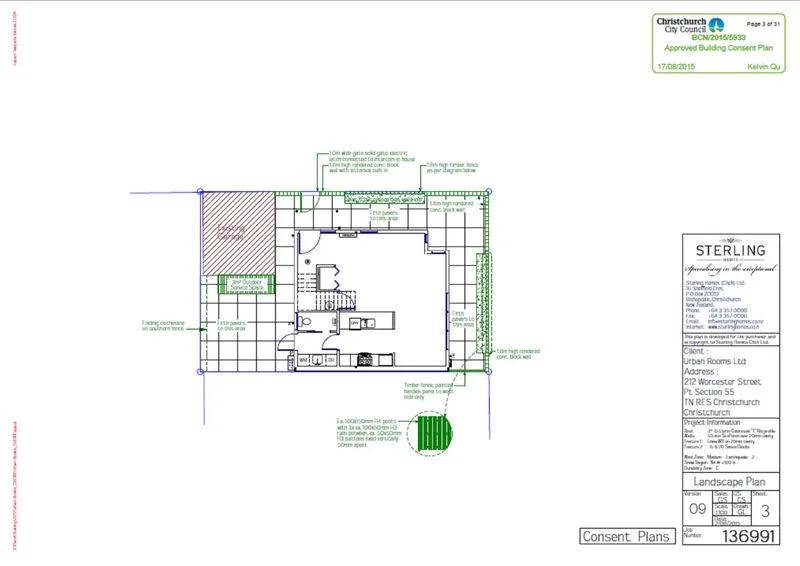This screenshot has width=800, height=566.
Task: Select client name 'Urban Rooms Ltd'
Action: 715,361
